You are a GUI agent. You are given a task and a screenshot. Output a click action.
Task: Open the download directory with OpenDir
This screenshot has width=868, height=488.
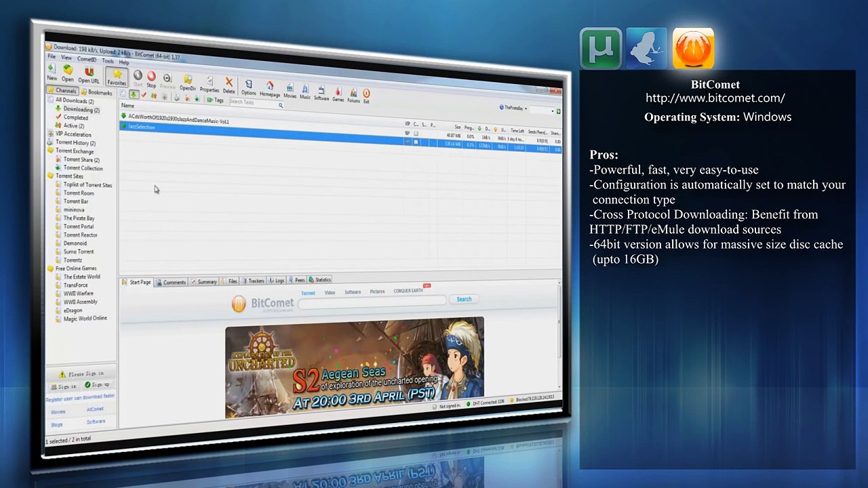point(188,81)
